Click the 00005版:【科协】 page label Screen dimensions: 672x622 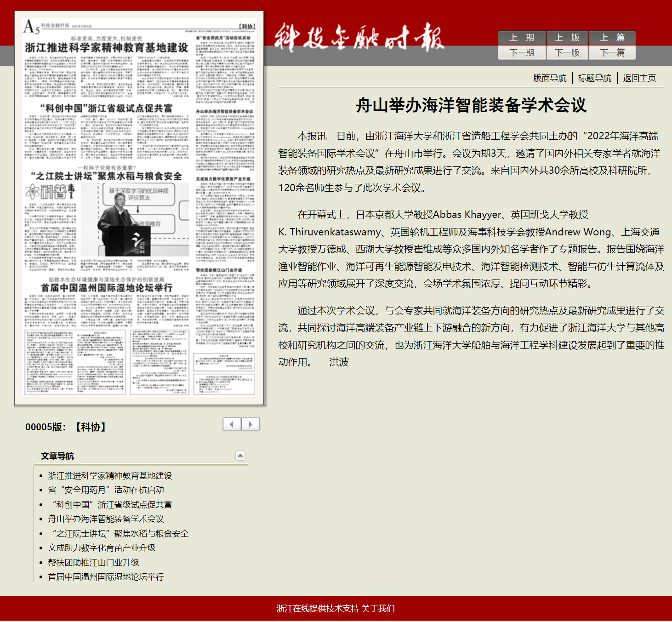coord(67,427)
